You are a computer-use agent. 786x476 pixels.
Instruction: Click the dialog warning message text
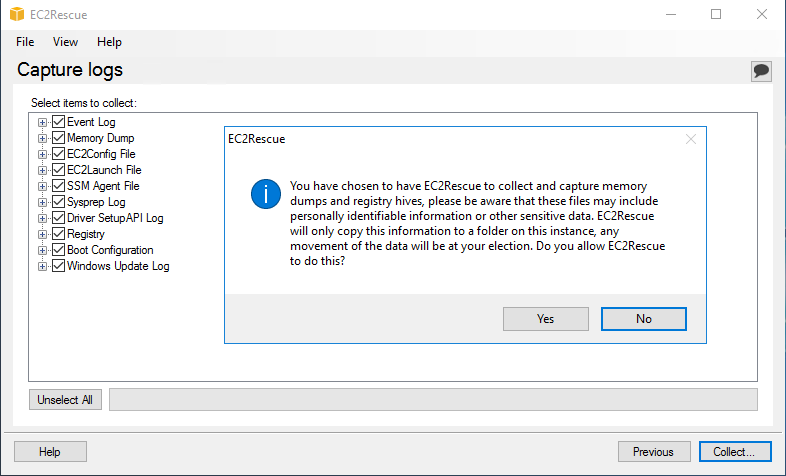[x=477, y=223]
